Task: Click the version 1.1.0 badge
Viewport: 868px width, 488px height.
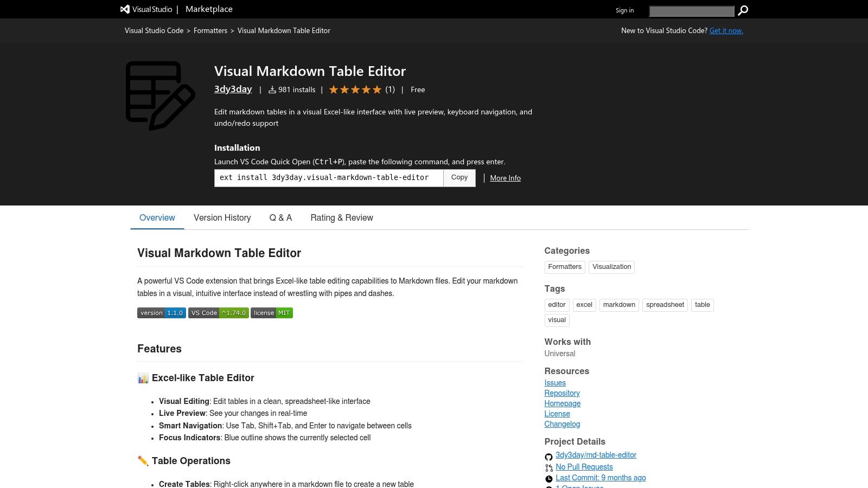Action: pos(162,313)
